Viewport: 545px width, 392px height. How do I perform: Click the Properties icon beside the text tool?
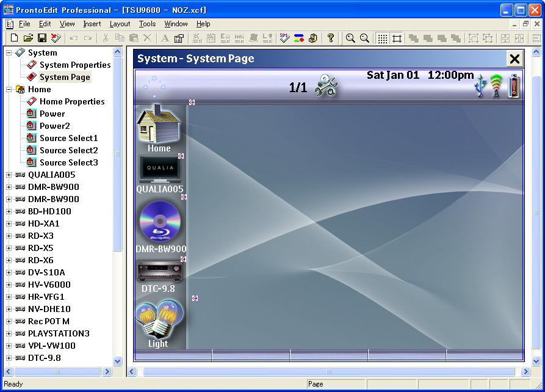tap(179, 38)
